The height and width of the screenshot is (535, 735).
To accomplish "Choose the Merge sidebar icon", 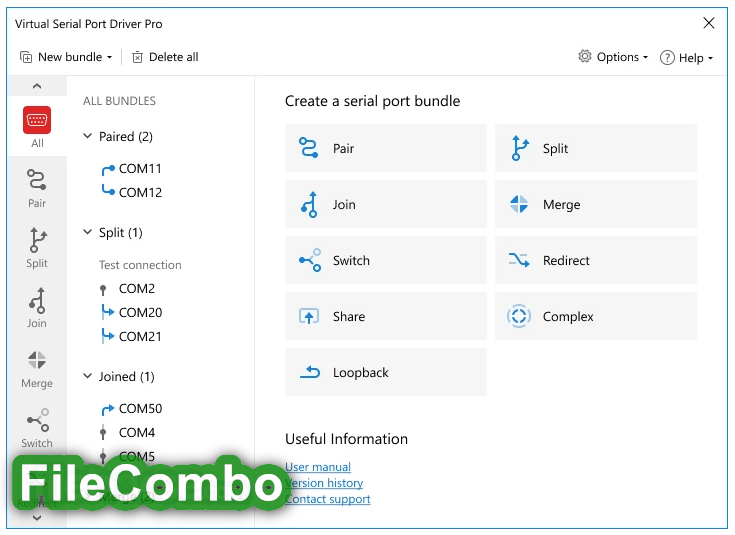I will (x=37, y=366).
